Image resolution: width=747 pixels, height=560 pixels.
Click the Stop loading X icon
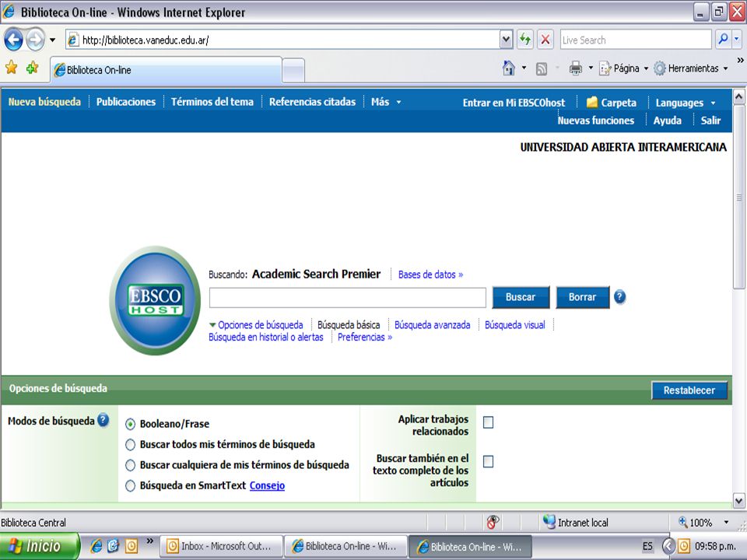click(x=545, y=40)
